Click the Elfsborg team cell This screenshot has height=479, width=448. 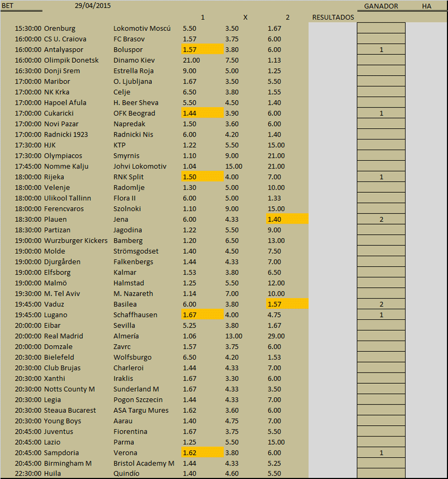pyautogui.click(x=58, y=272)
